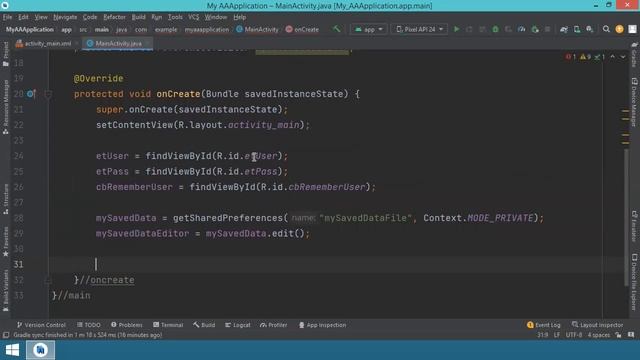Click Android Studio taskbar icon
The height and width of the screenshot is (360, 640).
(x=40, y=350)
